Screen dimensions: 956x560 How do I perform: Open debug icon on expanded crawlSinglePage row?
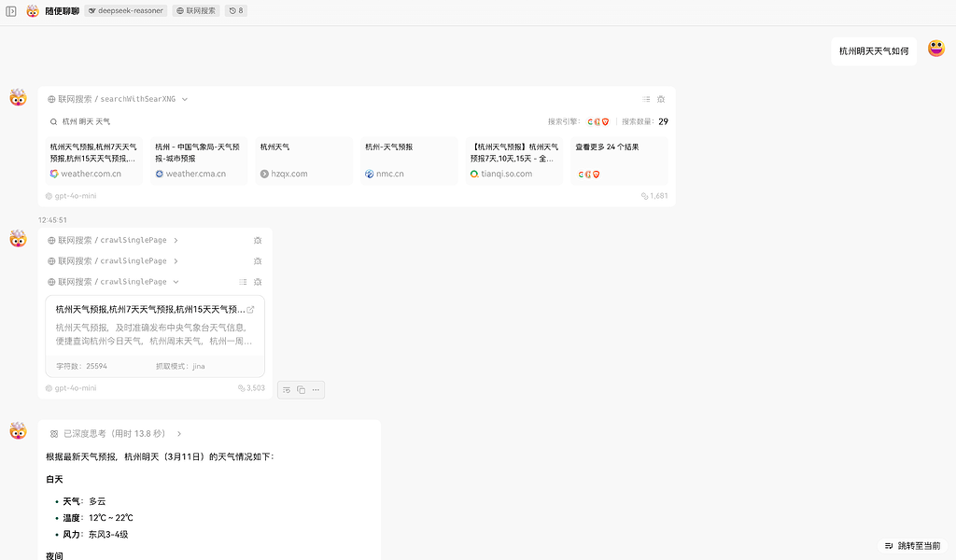click(x=258, y=282)
